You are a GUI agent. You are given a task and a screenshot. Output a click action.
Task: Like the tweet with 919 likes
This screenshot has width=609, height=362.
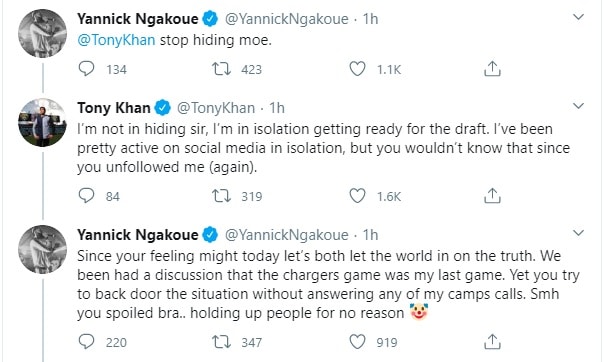pos(357,342)
